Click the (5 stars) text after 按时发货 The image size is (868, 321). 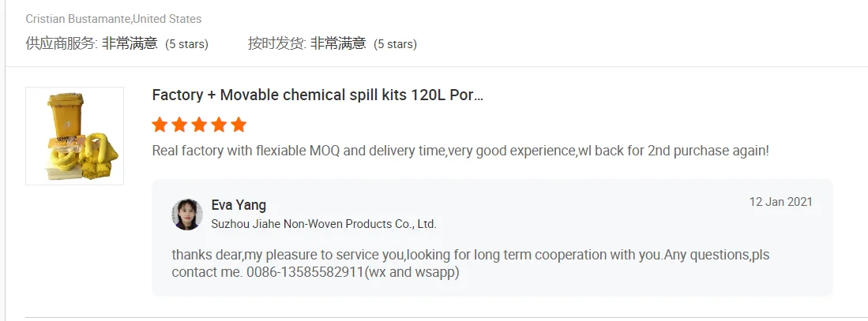395,44
